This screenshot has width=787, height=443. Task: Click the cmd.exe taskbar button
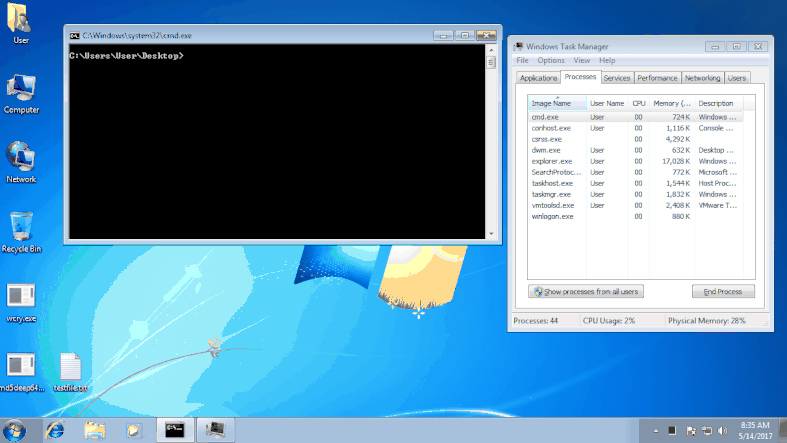(x=175, y=430)
